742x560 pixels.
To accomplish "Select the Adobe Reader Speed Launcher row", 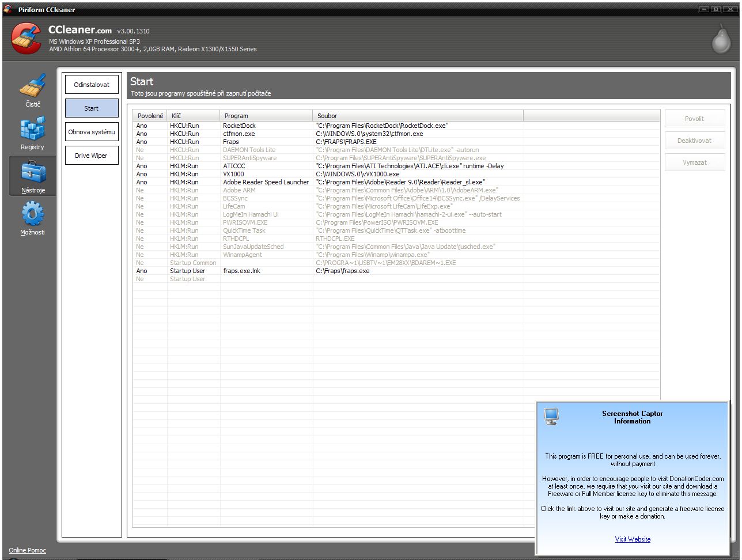I will (x=266, y=182).
